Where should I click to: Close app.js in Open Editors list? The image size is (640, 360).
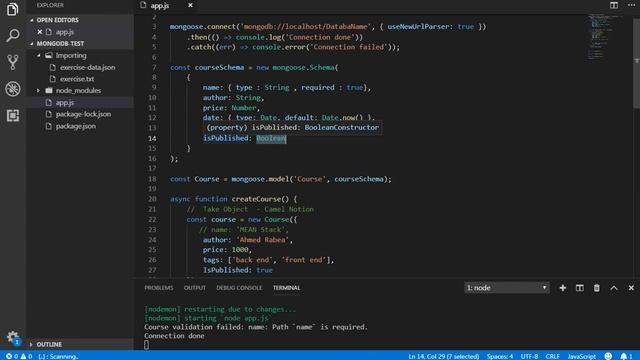point(40,31)
